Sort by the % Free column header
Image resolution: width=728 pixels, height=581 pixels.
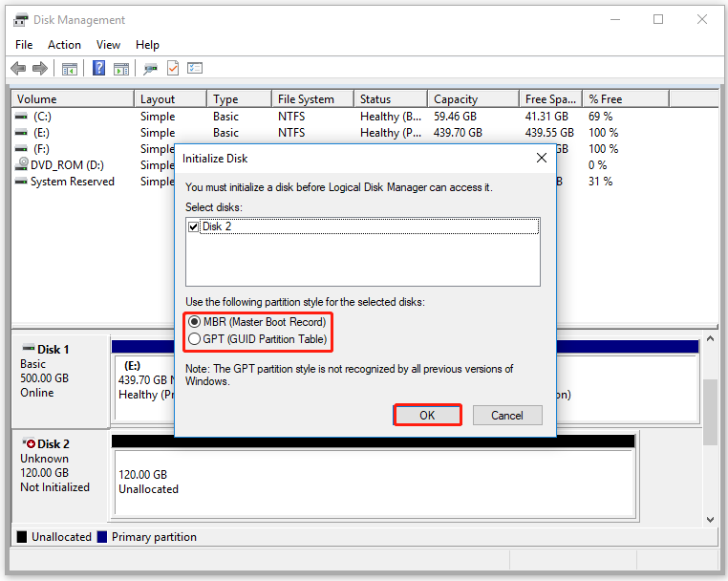click(x=626, y=99)
